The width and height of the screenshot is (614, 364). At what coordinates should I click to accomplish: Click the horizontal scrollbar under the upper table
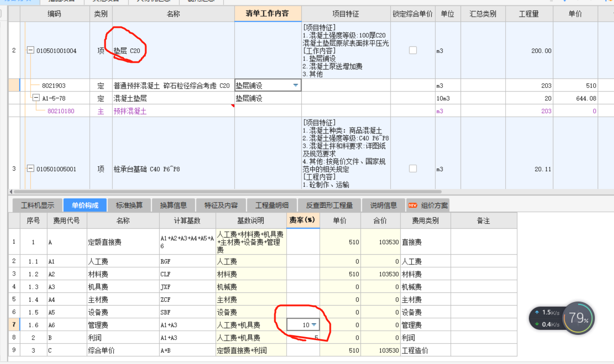tap(227, 192)
